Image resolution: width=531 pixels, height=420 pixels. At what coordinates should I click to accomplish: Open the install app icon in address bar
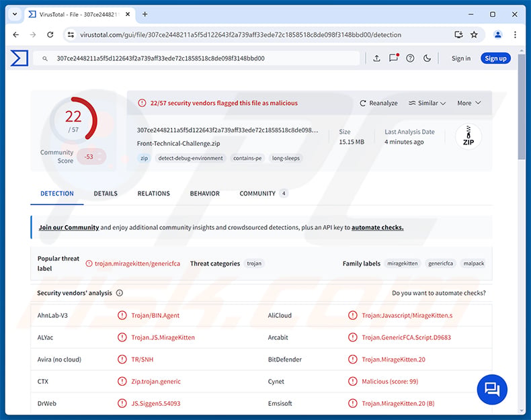coord(458,34)
